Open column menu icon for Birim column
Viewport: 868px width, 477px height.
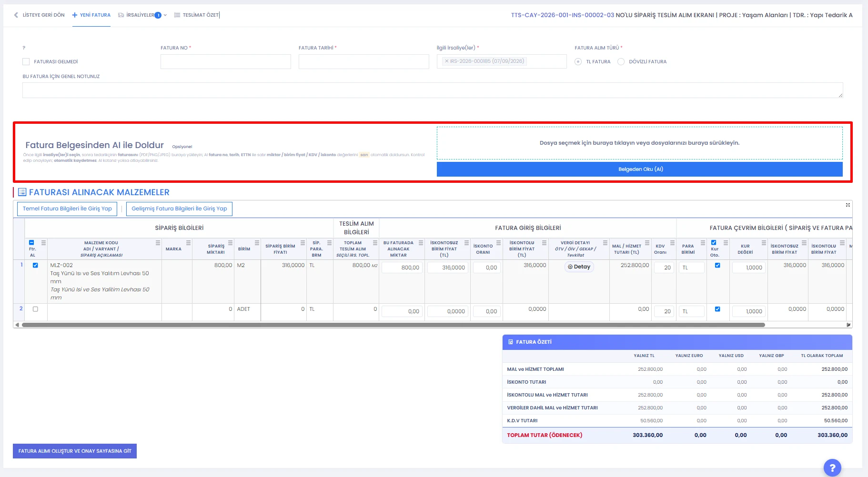click(257, 243)
